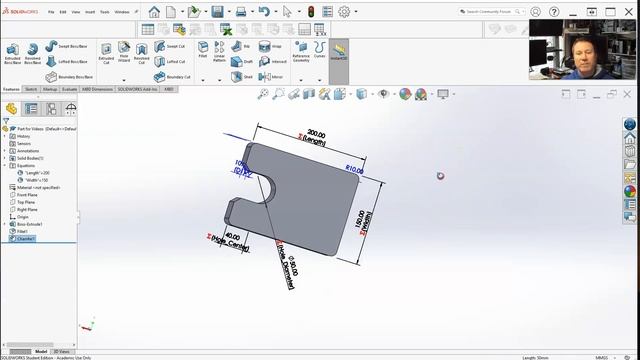
Task: Select the Rib feature
Action: coord(240,46)
